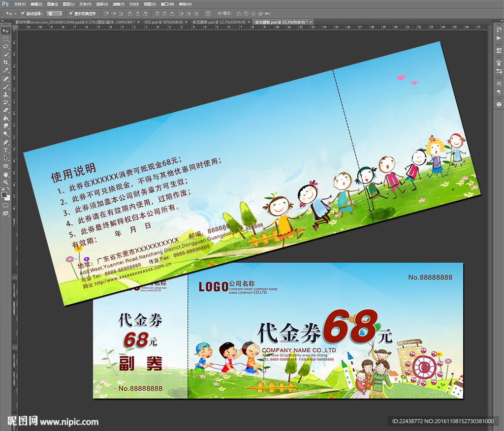Image resolution: width=504 pixels, height=431 pixels.
Task: Align top edges icon in options bar
Action: pos(106,13)
